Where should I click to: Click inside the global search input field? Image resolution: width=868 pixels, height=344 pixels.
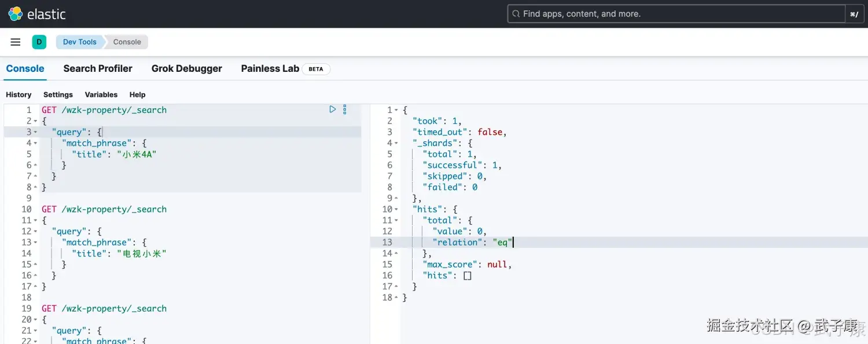[637, 13]
